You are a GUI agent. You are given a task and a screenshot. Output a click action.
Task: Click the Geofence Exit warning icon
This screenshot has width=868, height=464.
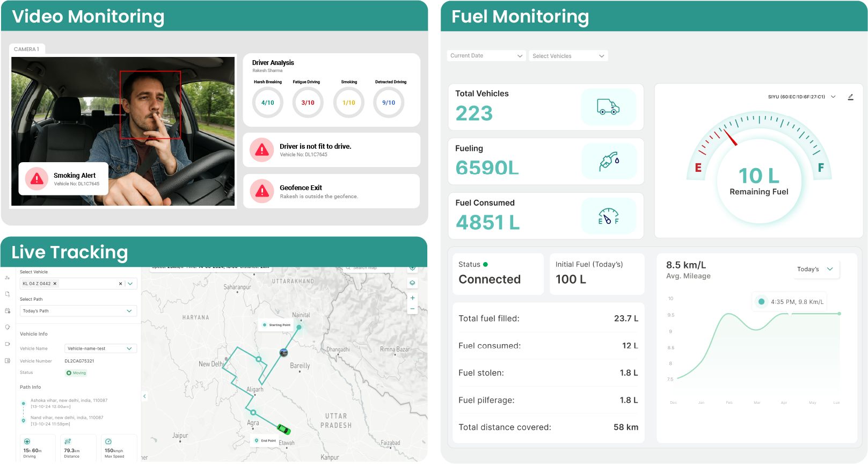[262, 191]
